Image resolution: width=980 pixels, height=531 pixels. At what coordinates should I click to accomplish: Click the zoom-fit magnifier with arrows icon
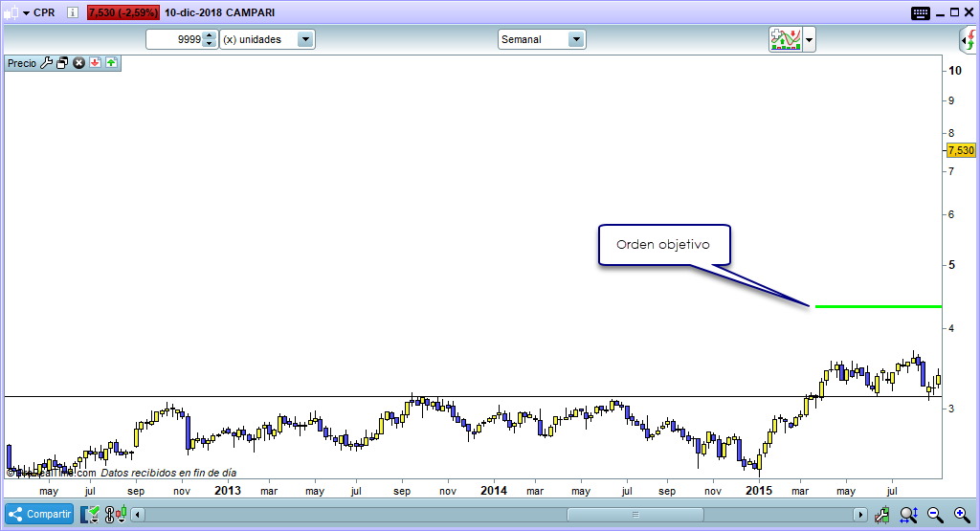[908, 515]
